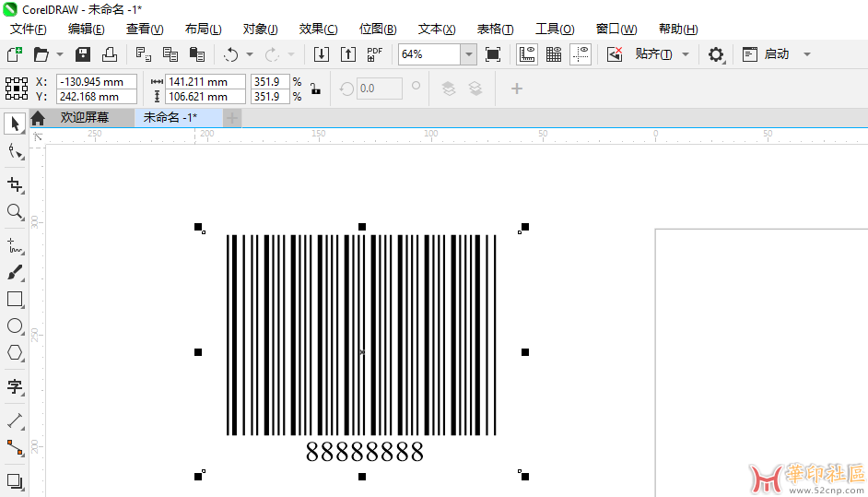Click the Cut icon in toolbar
This screenshot has height=497, width=868.
tap(144, 54)
